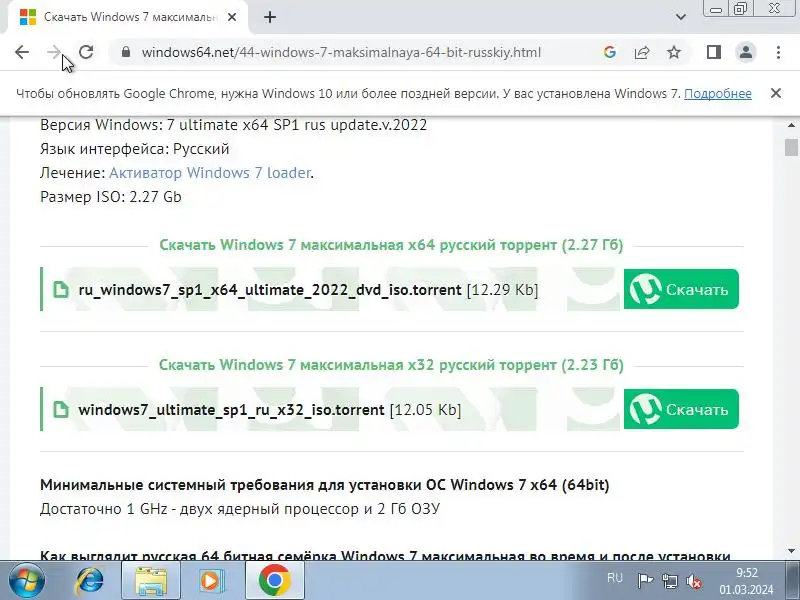The width and height of the screenshot is (800, 600).
Task: Click the scrollbar down arrow
Action: click(x=791, y=551)
